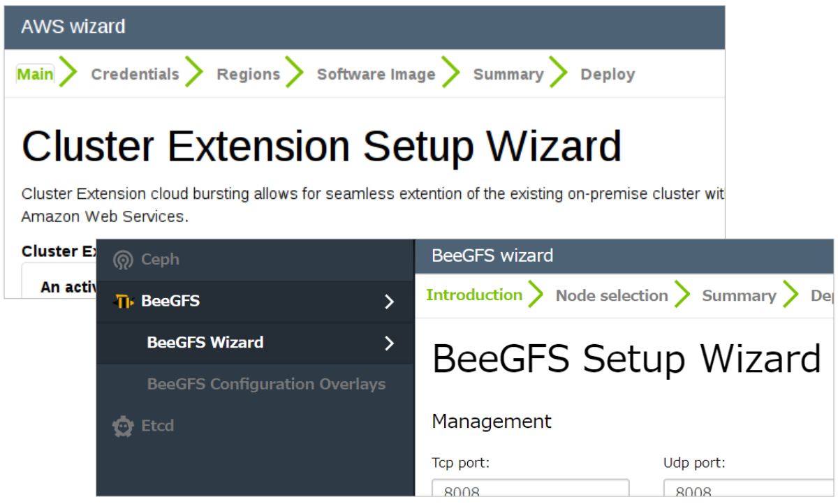Viewport: 838px width, 504px height.
Task: Click the BeeGFS bee icon
Action: [123, 302]
